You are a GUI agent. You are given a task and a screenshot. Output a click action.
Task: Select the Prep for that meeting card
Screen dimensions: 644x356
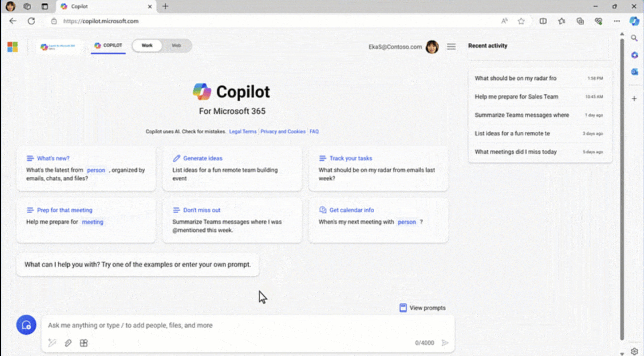pos(86,220)
